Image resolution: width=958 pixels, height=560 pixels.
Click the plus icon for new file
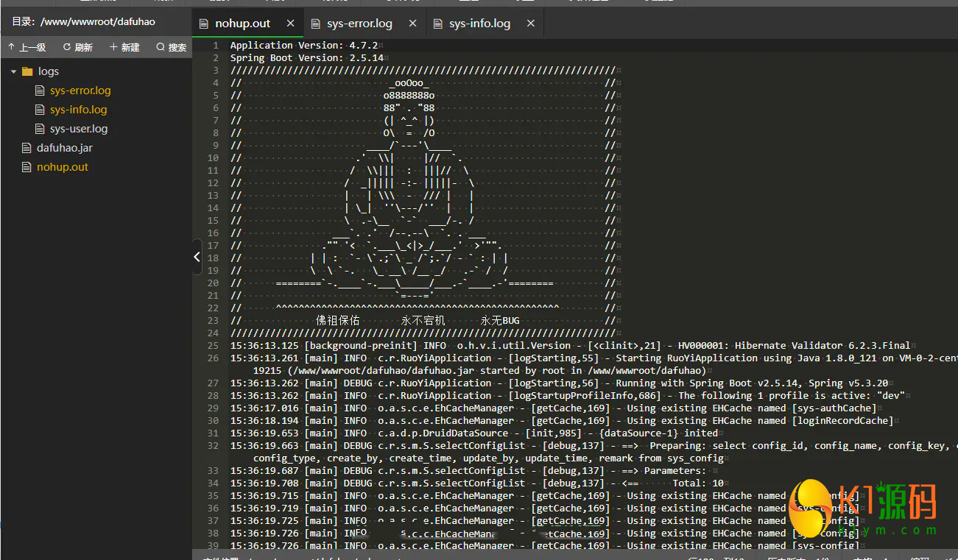tap(113, 47)
